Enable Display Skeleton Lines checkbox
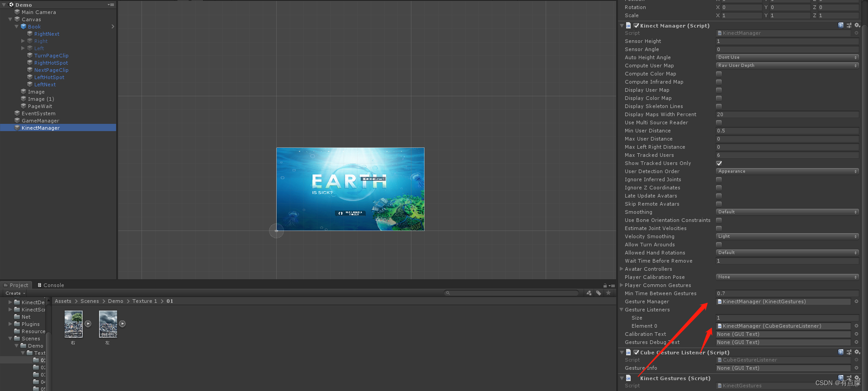 [x=719, y=106]
